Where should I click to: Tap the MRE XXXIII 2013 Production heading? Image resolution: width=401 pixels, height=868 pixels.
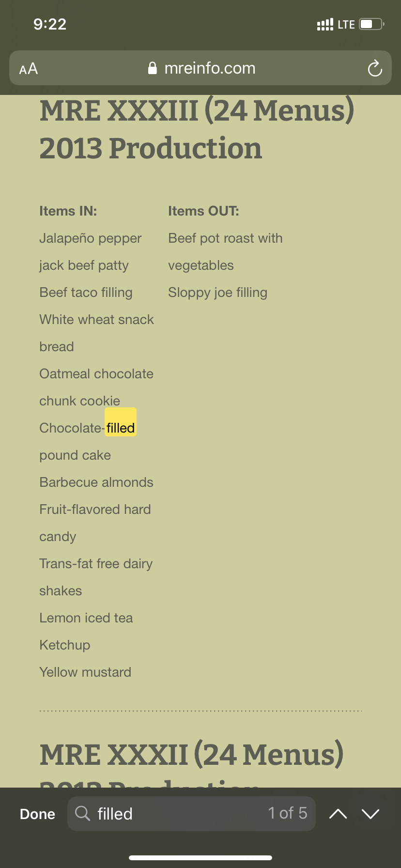coord(197,129)
